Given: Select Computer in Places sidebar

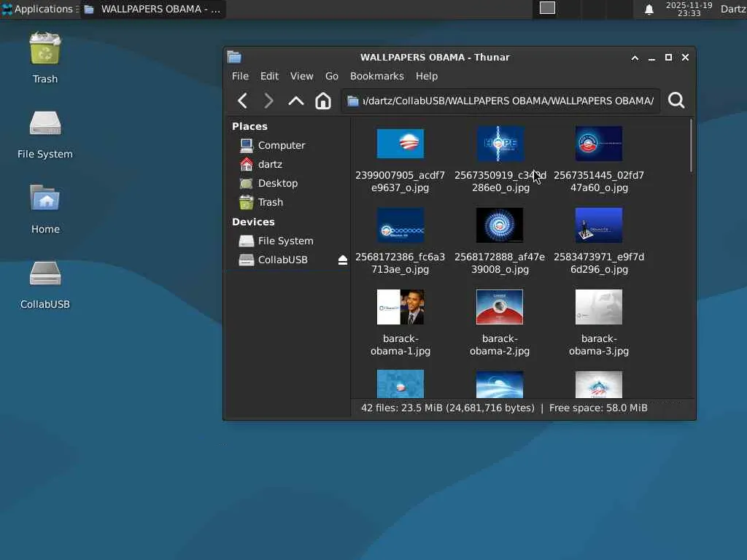Looking at the screenshot, I should [x=281, y=145].
